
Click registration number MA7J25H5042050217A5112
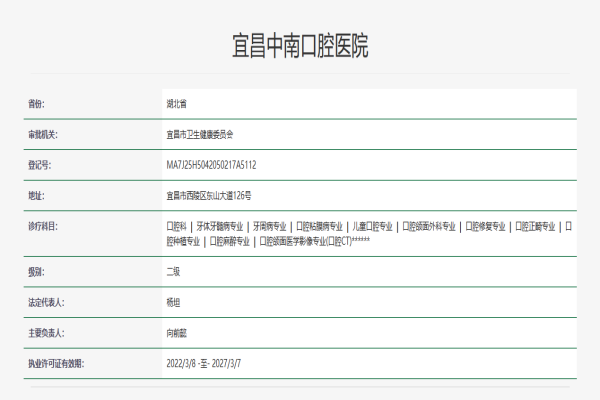(211, 165)
